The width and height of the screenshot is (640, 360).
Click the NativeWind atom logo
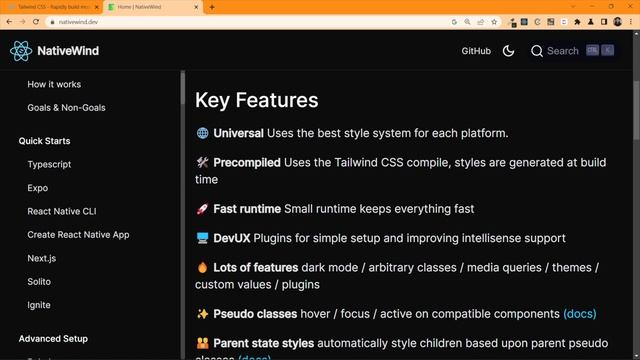coord(21,51)
